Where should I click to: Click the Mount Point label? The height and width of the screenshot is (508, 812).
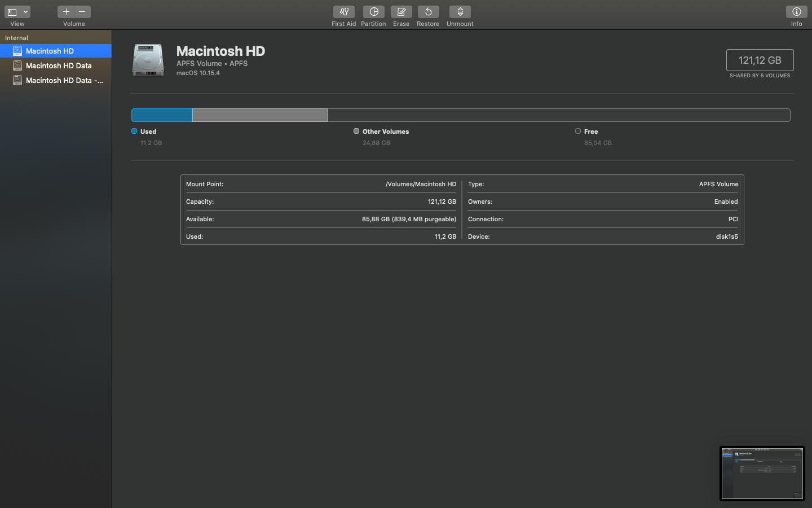(205, 184)
